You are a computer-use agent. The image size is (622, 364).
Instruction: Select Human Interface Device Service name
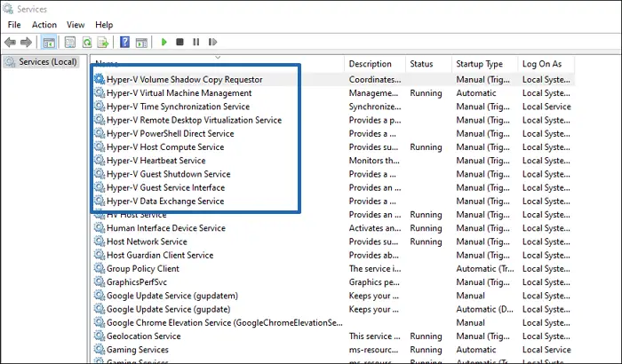[166, 228]
